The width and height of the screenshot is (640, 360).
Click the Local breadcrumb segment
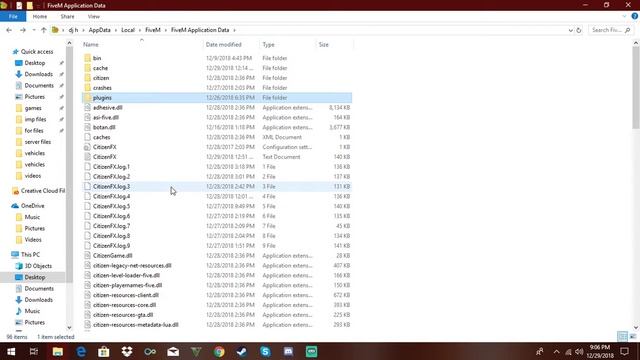(128, 30)
